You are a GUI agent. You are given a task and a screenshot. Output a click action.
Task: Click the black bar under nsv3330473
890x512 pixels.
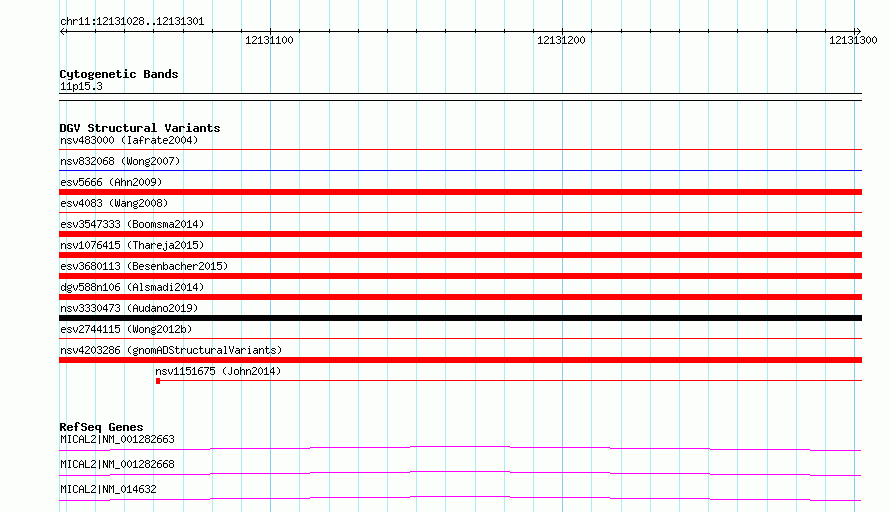(460, 318)
